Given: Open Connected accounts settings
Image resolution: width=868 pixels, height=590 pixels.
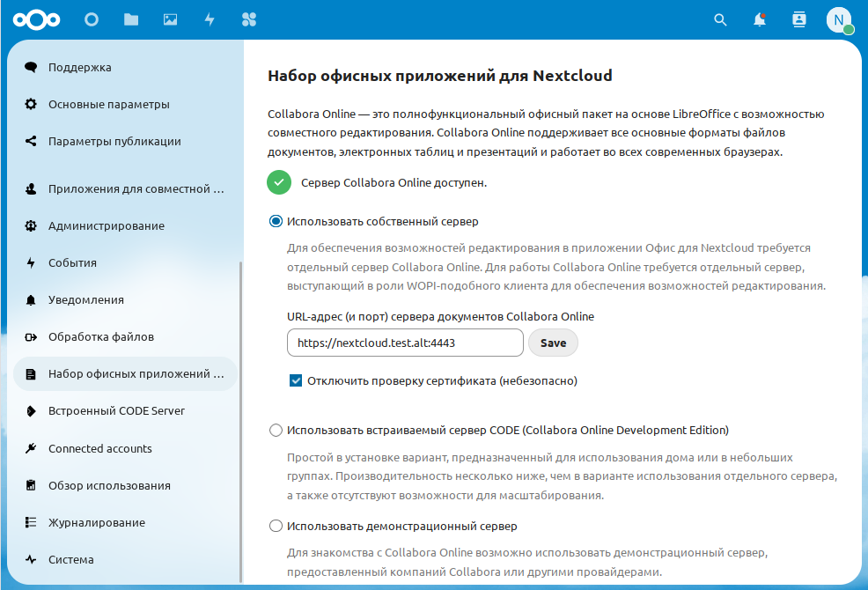Looking at the screenshot, I should (125, 448).
